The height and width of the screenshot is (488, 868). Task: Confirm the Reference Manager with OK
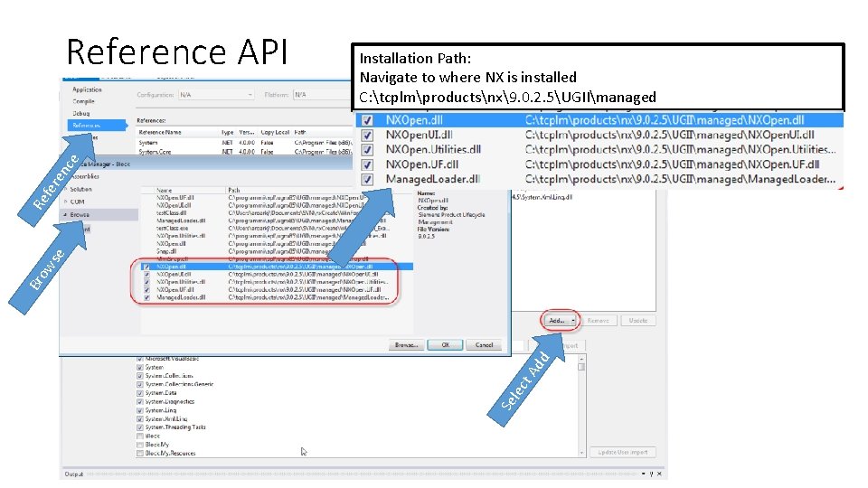[x=445, y=344]
